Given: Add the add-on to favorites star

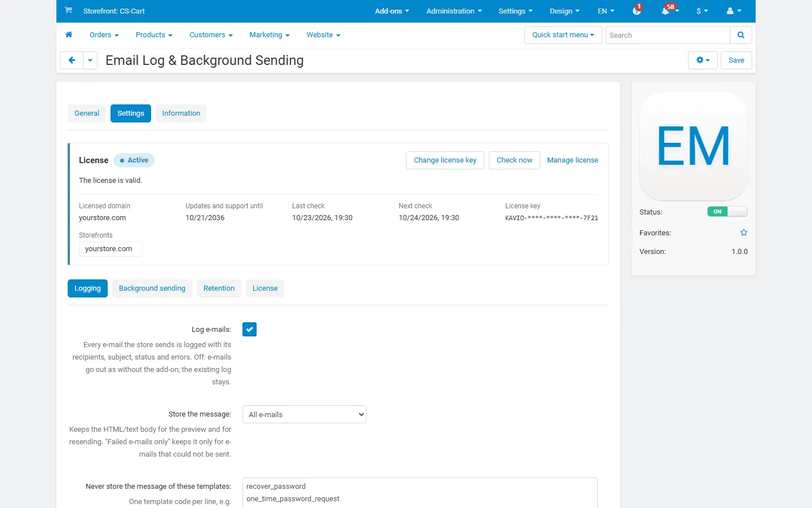Looking at the screenshot, I should (744, 233).
